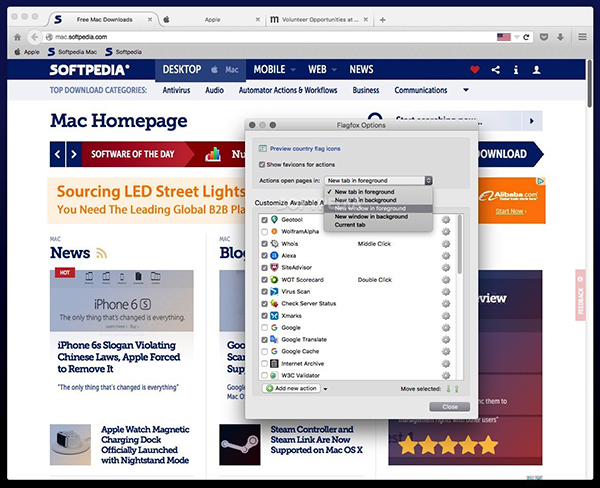The height and width of the screenshot is (488, 600).
Task: Open Softpedia Mac bookmark
Action: pos(72,52)
